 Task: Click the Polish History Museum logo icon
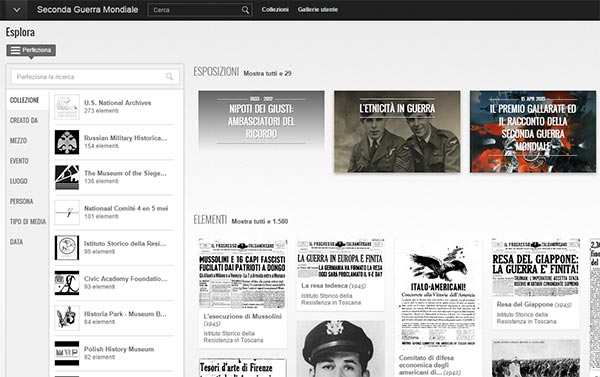pyautogui.click(x=67, y=353)
